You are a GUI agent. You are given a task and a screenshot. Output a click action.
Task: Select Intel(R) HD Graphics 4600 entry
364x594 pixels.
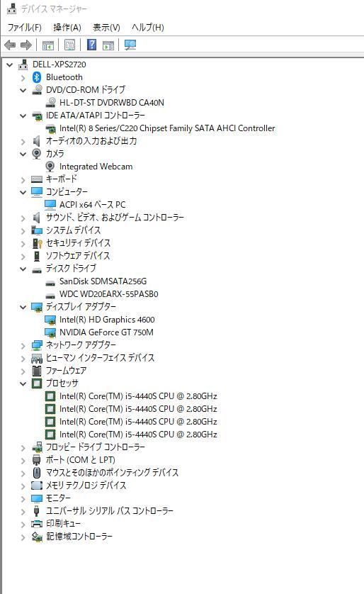click(x=107, y=320)
